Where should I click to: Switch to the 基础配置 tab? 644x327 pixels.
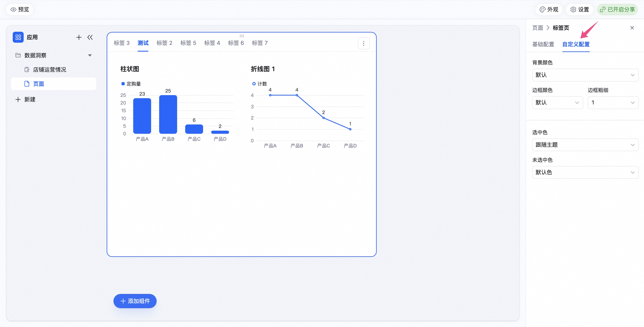[x=543, y=44]
